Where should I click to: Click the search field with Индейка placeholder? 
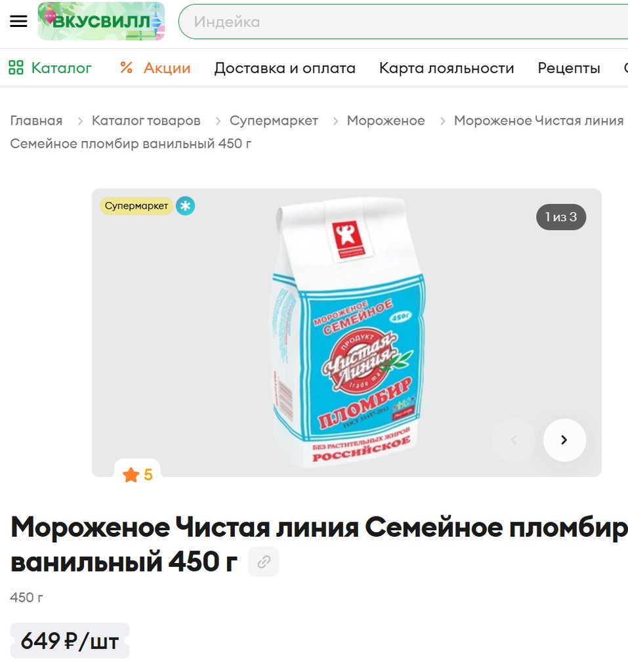[x=403, y=22]
